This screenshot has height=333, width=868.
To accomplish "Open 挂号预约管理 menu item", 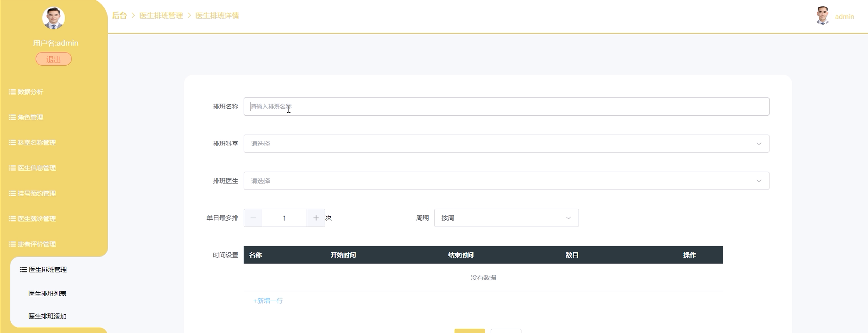I will [x=36, y=193].
